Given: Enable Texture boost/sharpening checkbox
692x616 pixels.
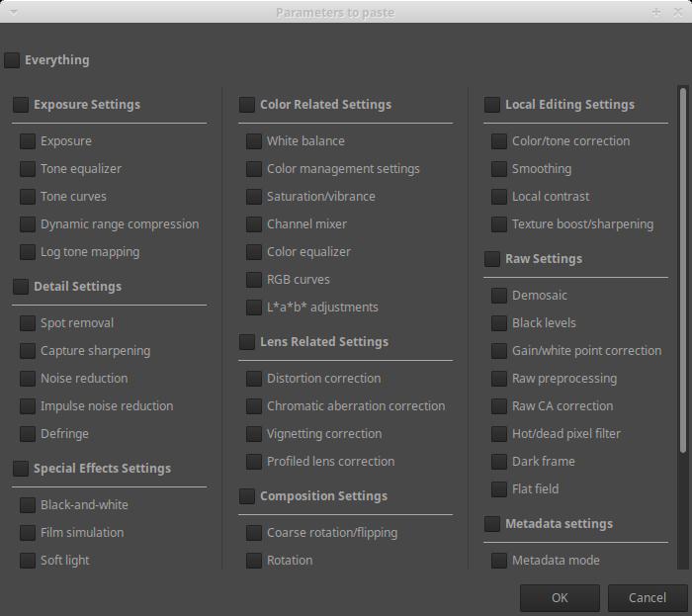Looking at the screenshot, I should [499, 224].
